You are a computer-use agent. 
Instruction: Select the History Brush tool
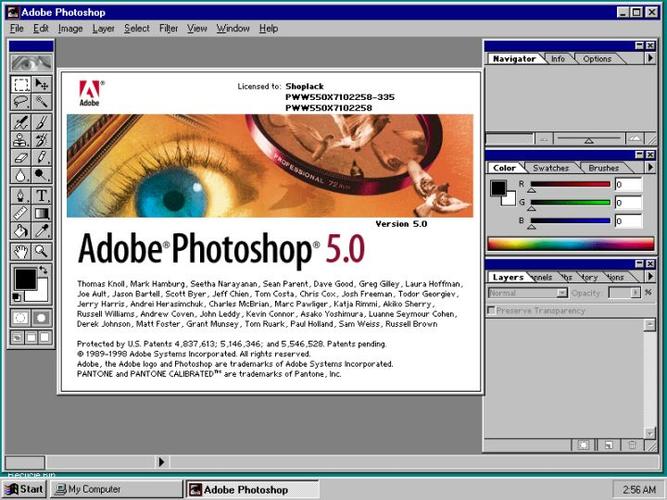pyautogui.click(x=41, y=140)
